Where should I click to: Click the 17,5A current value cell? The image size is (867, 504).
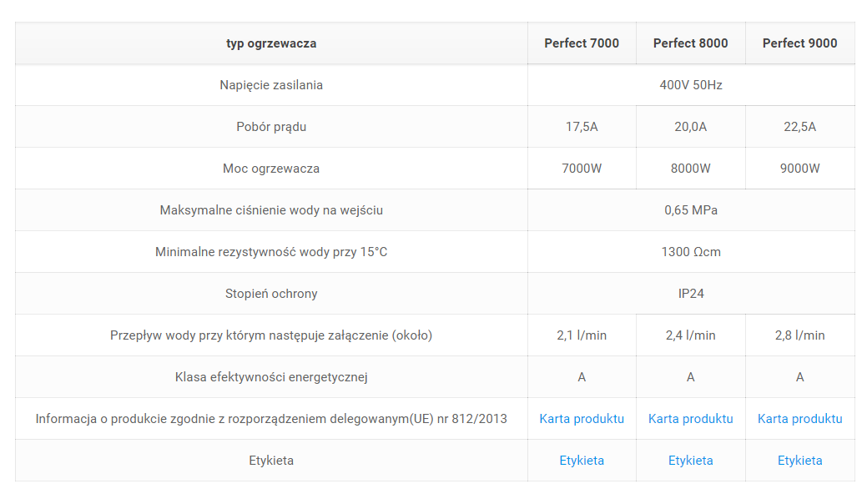click(582, 127)
